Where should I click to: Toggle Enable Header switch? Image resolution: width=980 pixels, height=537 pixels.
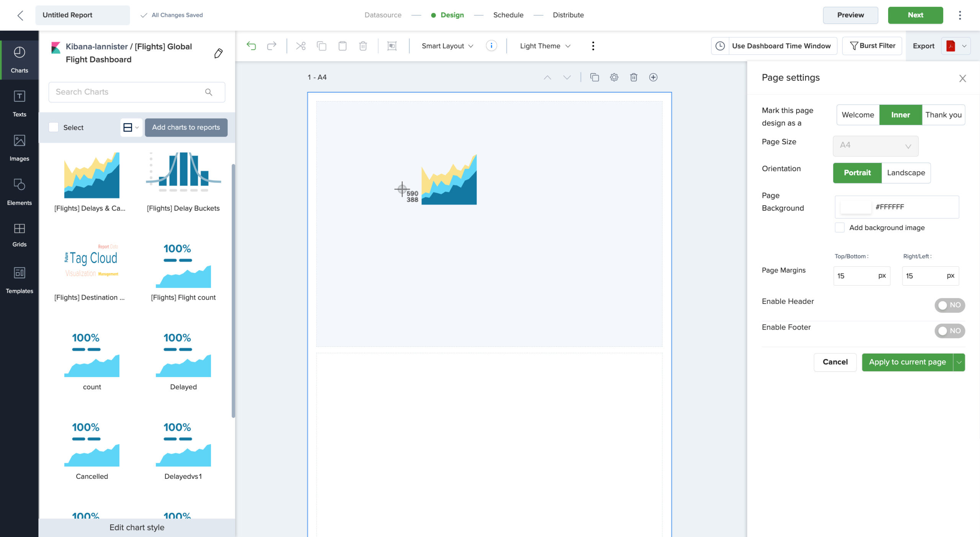(949, 305)
